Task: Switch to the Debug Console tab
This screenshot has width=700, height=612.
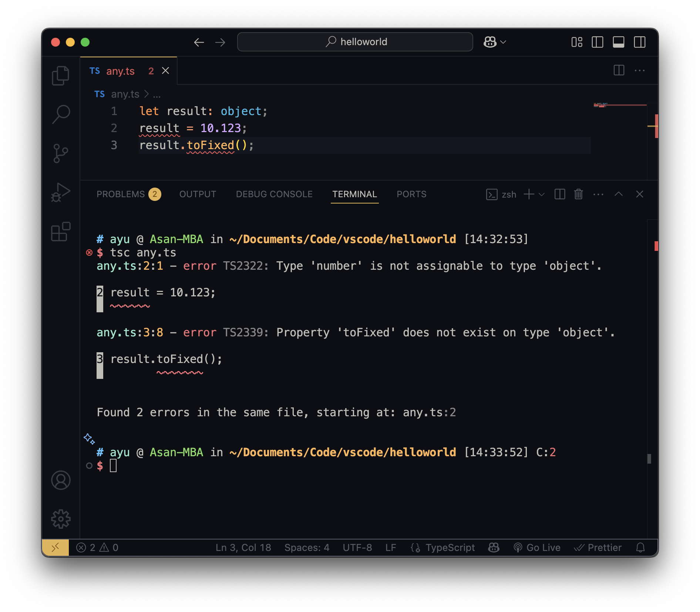Action: tap(274, 194)
